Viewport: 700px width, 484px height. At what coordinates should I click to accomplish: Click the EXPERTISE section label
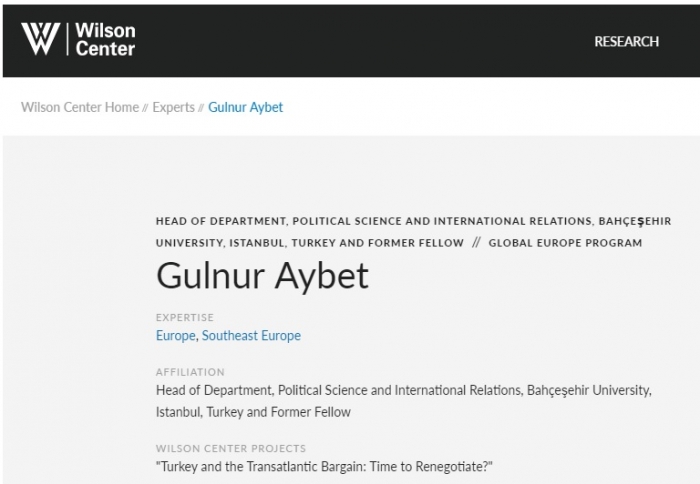tap(185, 317)
